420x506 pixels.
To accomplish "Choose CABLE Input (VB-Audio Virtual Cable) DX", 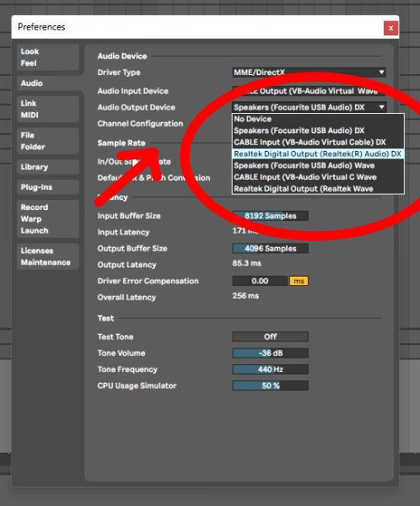I will 318,142.
